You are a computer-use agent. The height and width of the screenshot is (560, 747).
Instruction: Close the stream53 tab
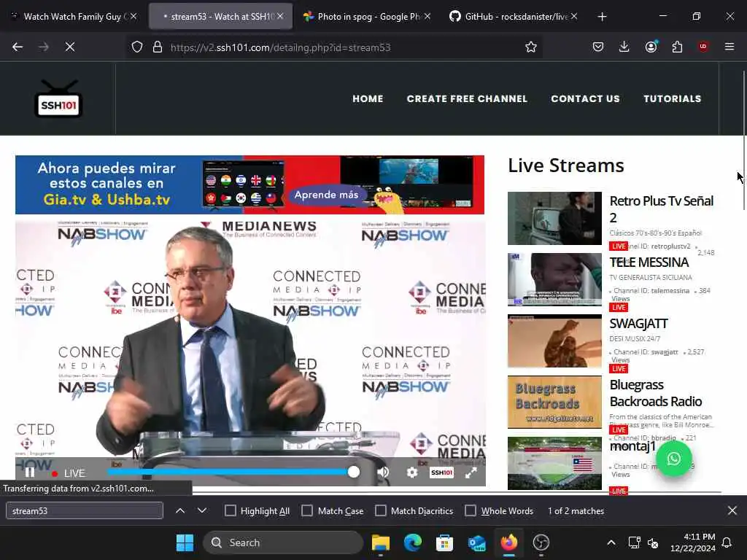coord(280,16)
